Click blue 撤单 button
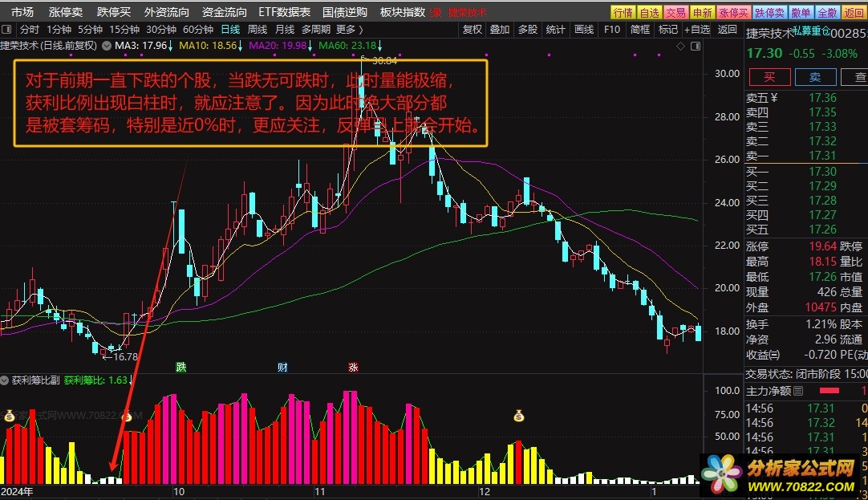The image size is (868, 500). (x=801, y=12)
